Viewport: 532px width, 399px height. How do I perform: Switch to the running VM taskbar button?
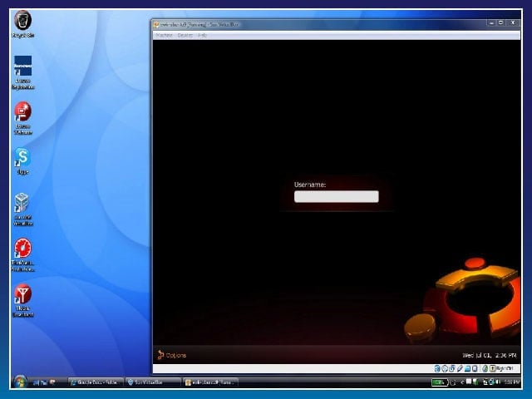coord(210,382)
